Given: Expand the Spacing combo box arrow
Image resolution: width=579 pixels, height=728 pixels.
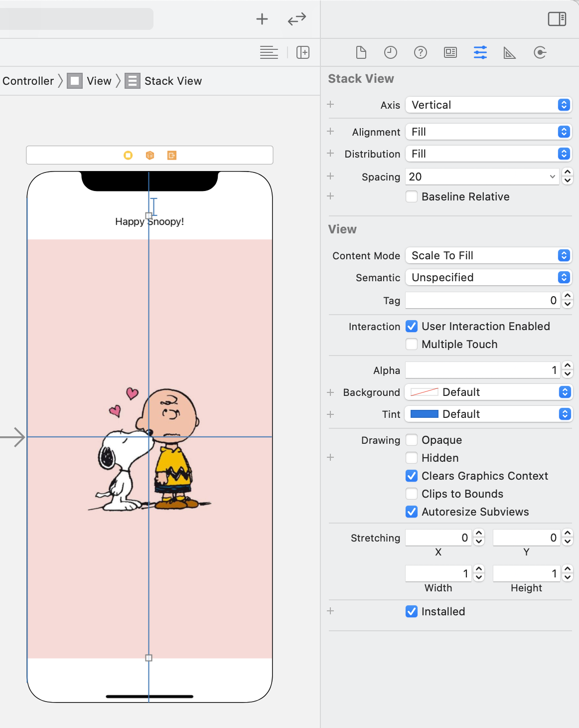Looking at the screenshot, I should [552, 177].
